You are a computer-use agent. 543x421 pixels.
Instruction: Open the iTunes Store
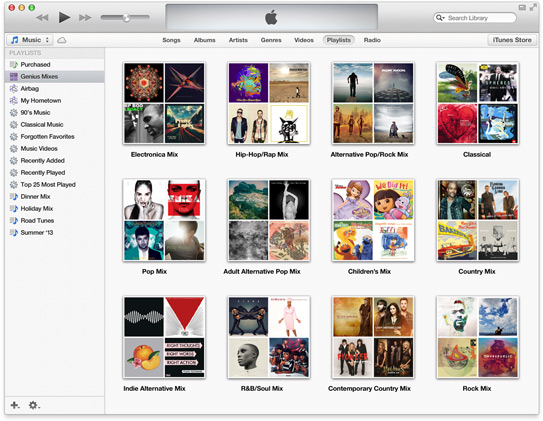512,40
